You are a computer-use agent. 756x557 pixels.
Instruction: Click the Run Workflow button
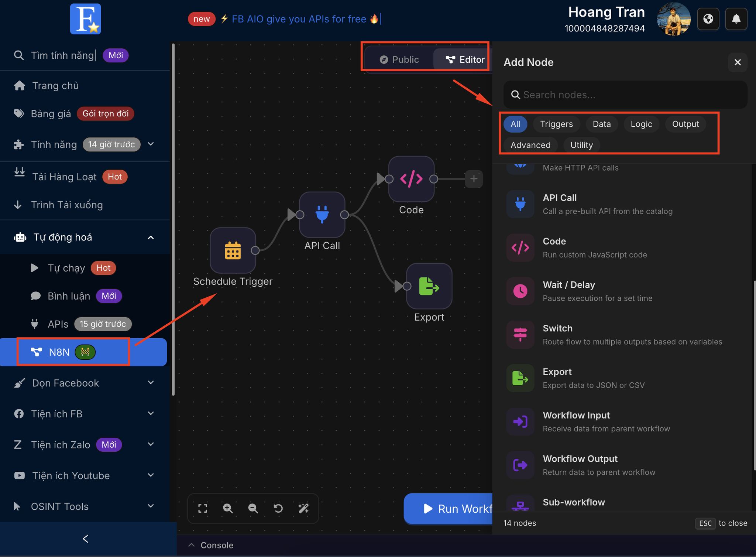point(448,509)
